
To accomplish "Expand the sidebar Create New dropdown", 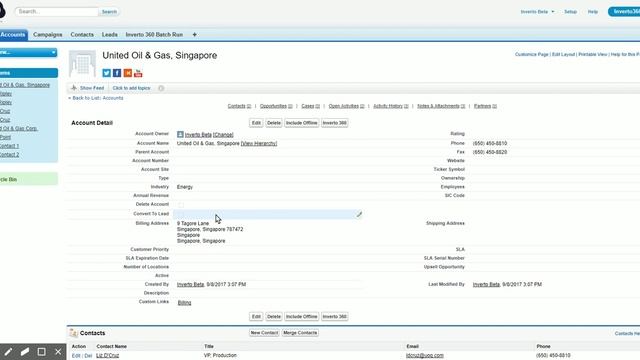I will click(29, 53).
